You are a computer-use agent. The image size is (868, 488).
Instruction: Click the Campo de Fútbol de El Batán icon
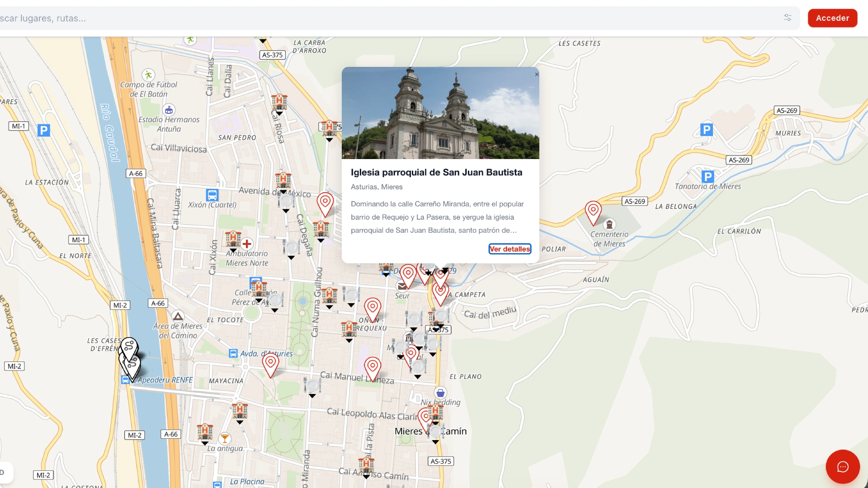[x=148, y=75]
